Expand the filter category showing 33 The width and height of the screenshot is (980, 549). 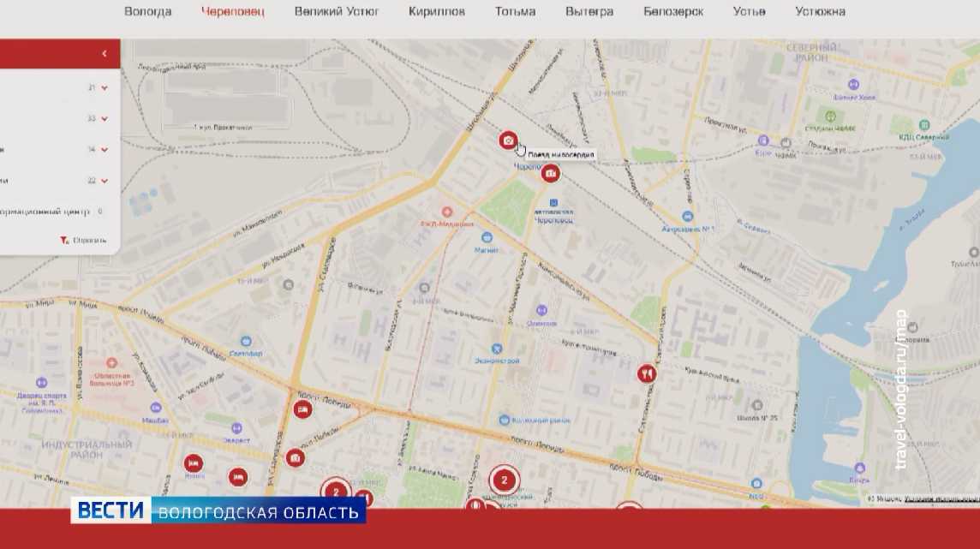(x=105, y=119)
